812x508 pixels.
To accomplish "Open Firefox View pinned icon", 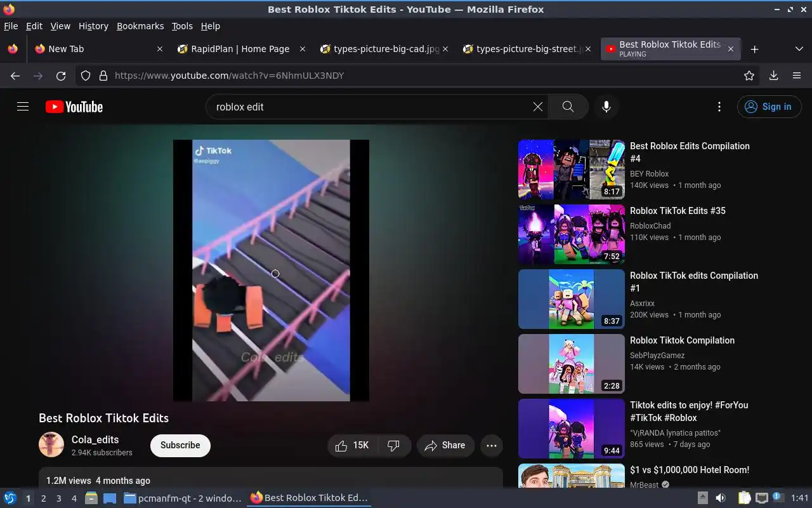I will (x=12, y=49).
